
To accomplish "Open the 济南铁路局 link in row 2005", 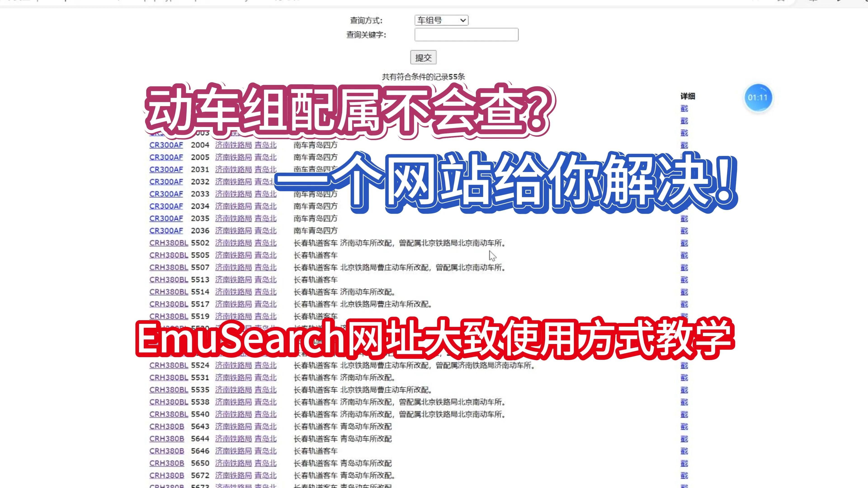I will 233,157.
